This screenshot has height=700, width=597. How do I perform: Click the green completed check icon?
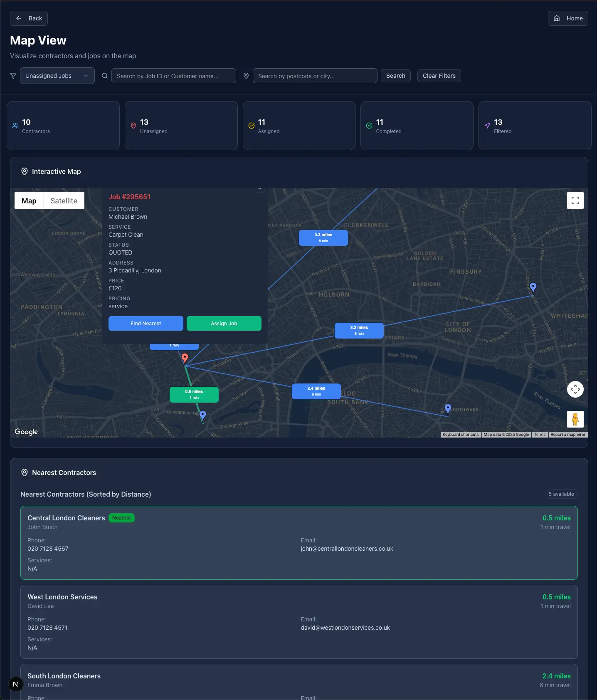369,126
